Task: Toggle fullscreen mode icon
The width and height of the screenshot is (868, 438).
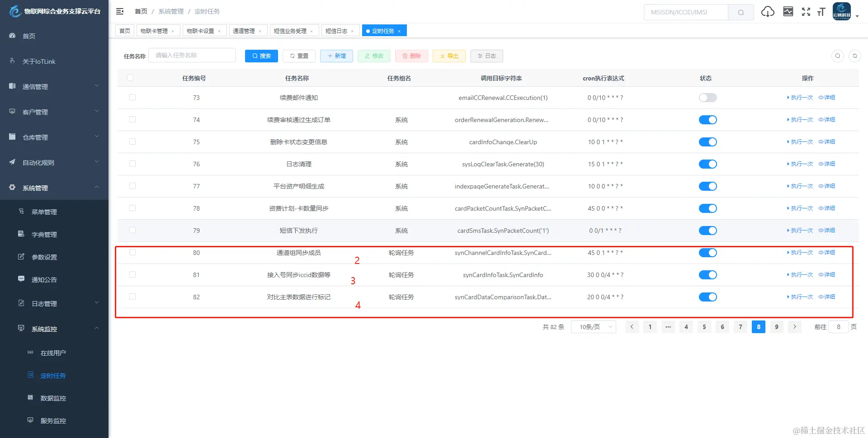Action: click(x=806, y=12)
